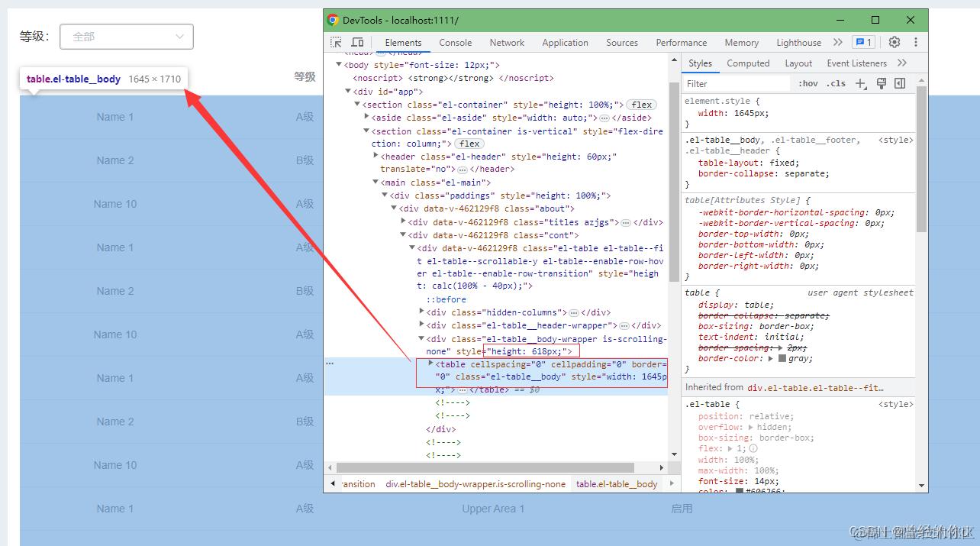This screenshot has width=980, height=546.
Task: Open the Sources tab
Action: (622, 43)
